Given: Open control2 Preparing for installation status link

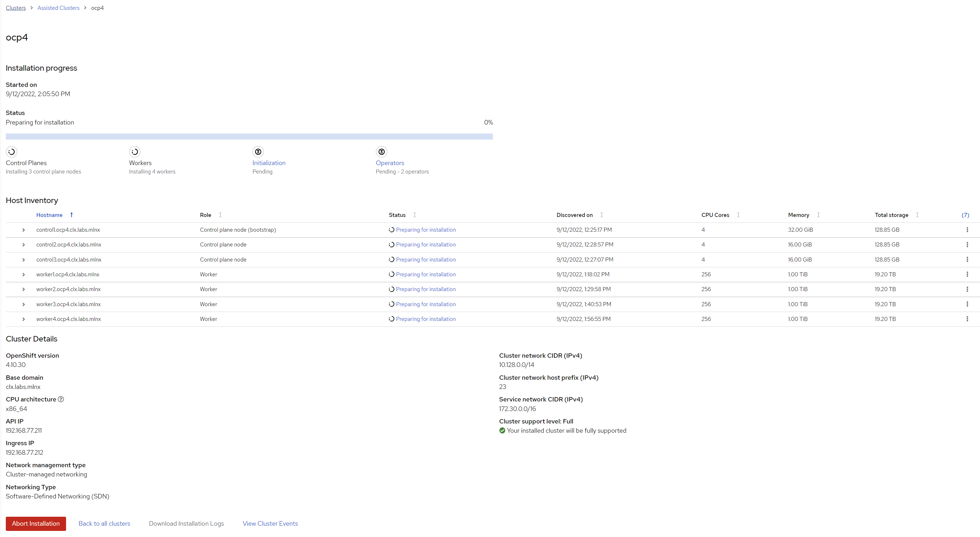Looking at the screenshot, I should pos(426,244).
